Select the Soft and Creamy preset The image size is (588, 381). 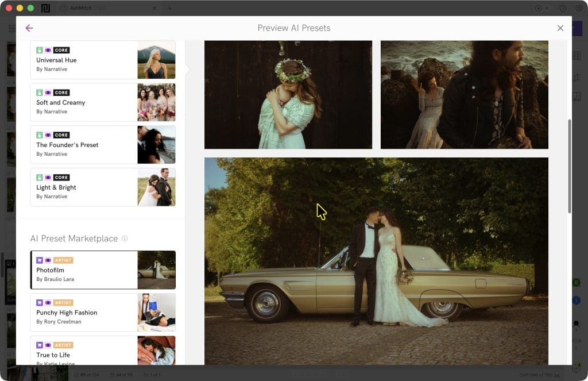click(103, 102)
